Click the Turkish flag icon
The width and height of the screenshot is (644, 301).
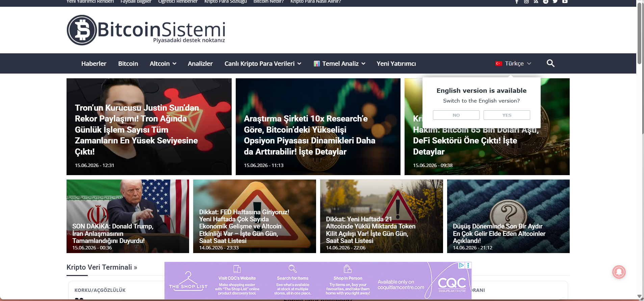pyautogui.click(x=499, y=63)
